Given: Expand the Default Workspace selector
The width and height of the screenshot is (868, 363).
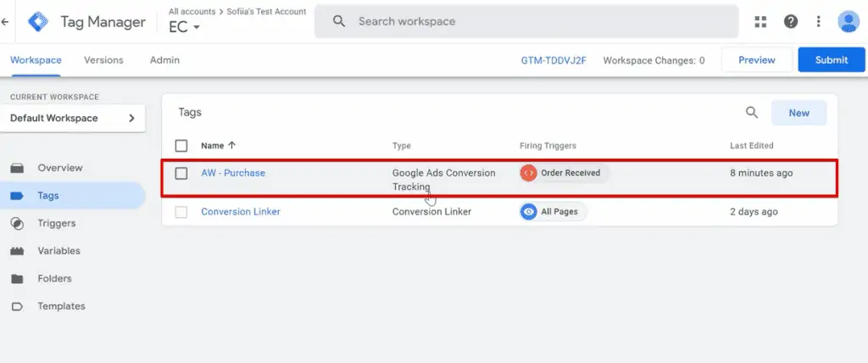Looking at the screenshot, I should pyautogui.click(x=73, y=118).
